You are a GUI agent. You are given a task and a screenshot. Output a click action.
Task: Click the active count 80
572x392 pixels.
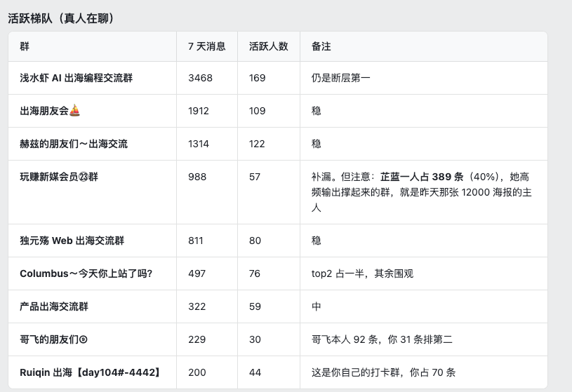(255, 241)
